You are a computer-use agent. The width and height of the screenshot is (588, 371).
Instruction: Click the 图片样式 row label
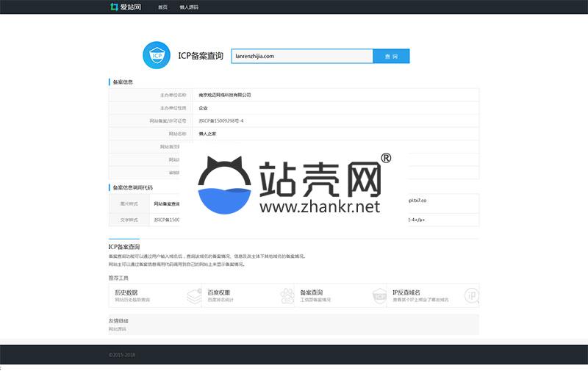[129, 203]
